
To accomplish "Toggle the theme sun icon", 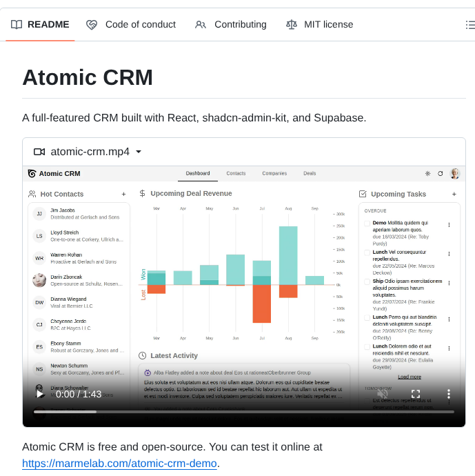I will pyautogui.click(x=427, y=173).
